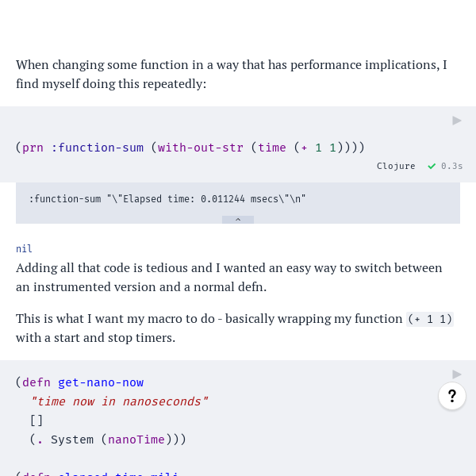Run the get-nano-now code cell
The width and height of the screenshot is (476, 476).
click(457, 374)
